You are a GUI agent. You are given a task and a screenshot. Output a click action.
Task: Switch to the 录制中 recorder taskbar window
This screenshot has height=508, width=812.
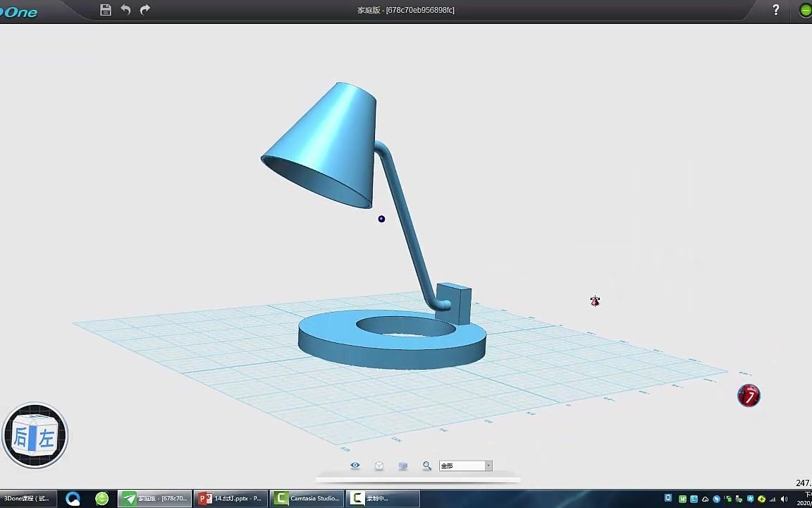(383, 499)
